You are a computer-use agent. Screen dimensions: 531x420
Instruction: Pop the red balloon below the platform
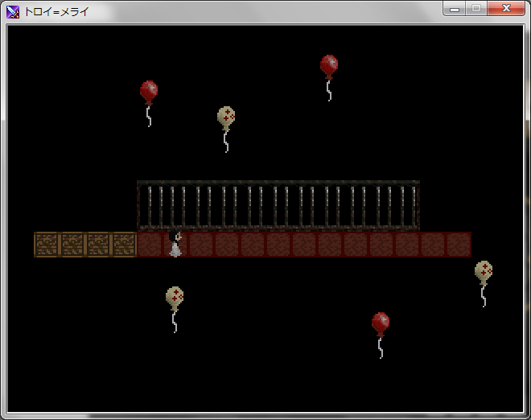point(381,323)
